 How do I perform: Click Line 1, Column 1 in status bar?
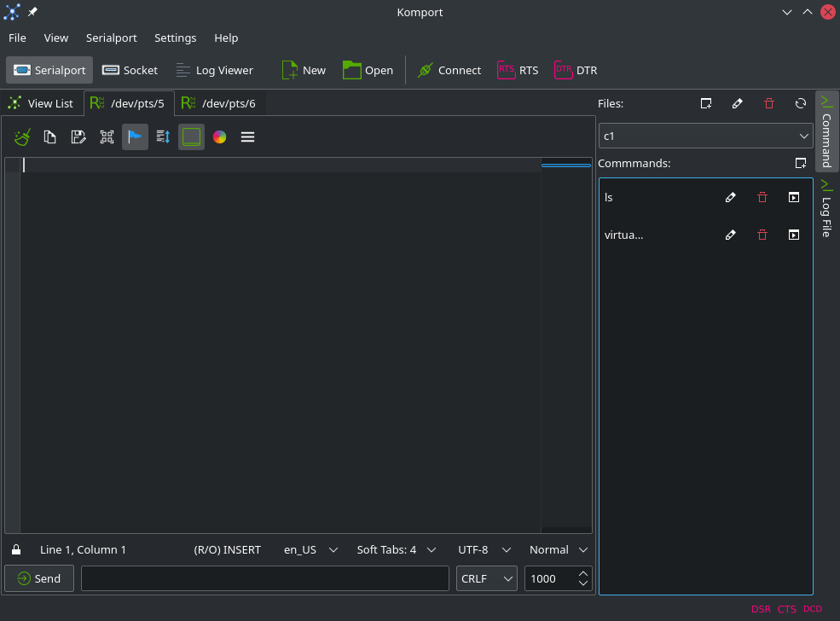83,549
